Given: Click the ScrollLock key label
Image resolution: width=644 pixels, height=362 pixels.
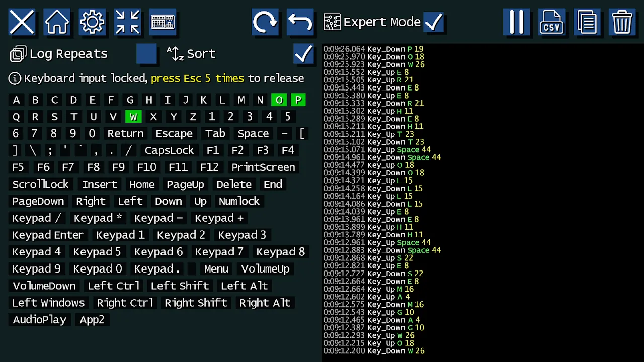Looking at the screenshot, I should pos(40,184).
